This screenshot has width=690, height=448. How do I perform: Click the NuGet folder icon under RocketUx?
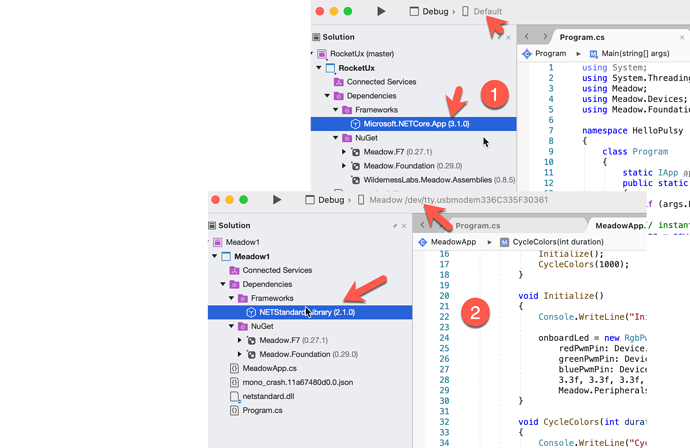point(347,138)
